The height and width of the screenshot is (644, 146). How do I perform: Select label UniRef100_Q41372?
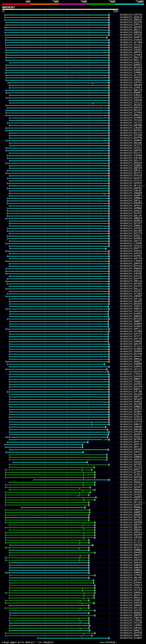131,580
